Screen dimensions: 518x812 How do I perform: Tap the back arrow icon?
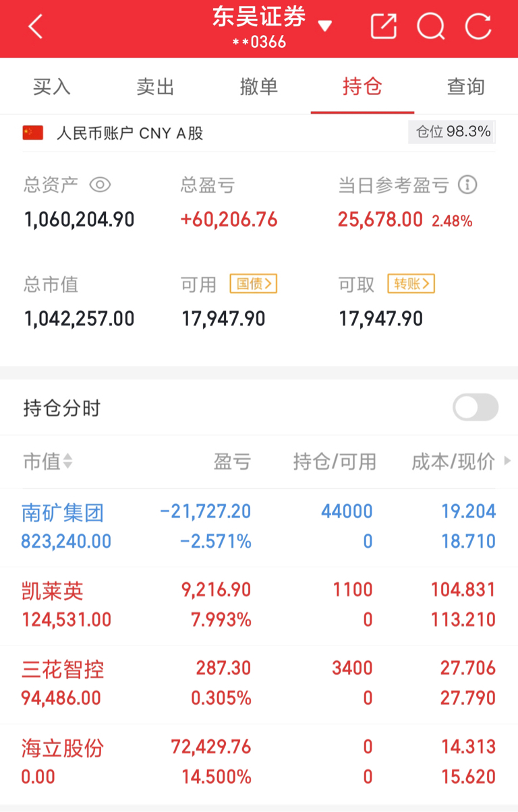point(35,28)
